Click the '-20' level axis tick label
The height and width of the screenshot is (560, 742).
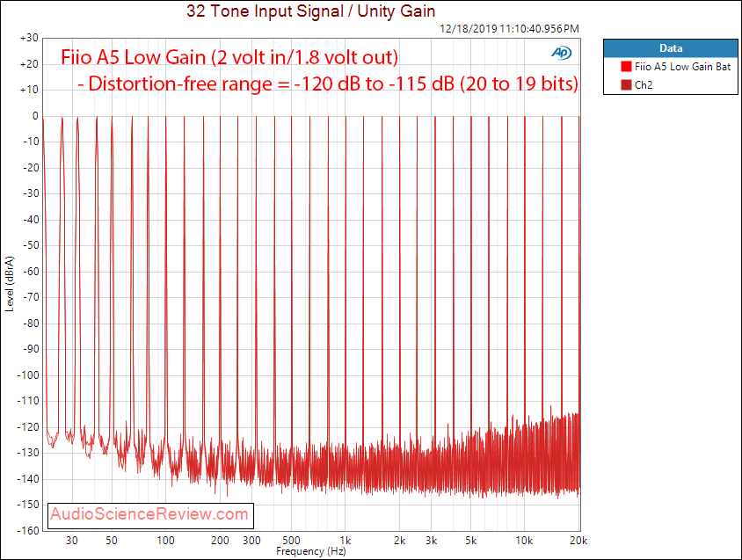coord(32,168)
